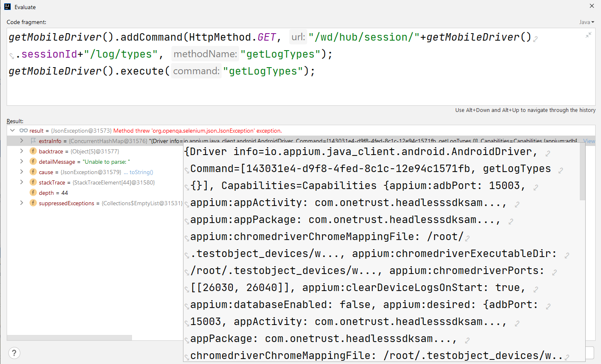Expand the code fragment editor
The width and height of the screenshot is (601, 364).
coord(589,35)
